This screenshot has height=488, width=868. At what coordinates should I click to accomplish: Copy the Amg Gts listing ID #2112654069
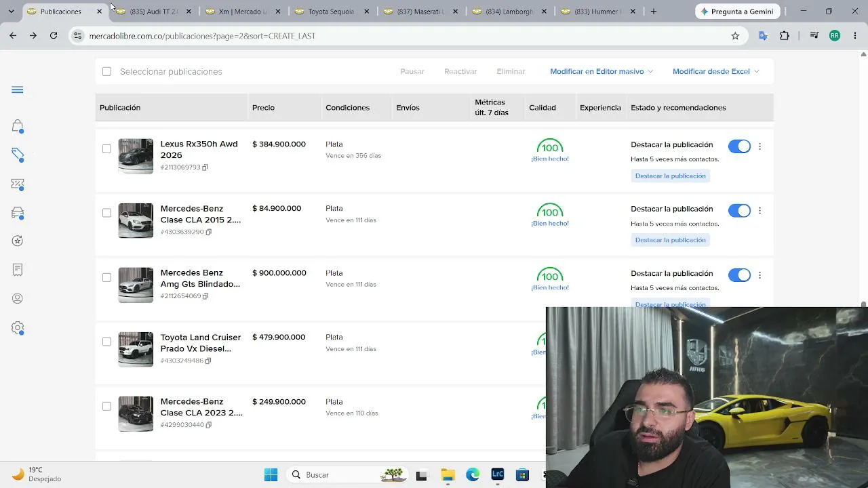coord(205,296)
